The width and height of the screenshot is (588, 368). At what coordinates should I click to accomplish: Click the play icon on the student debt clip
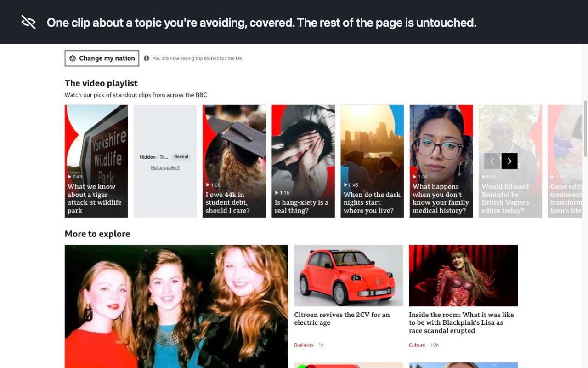(x=207, y=185)
